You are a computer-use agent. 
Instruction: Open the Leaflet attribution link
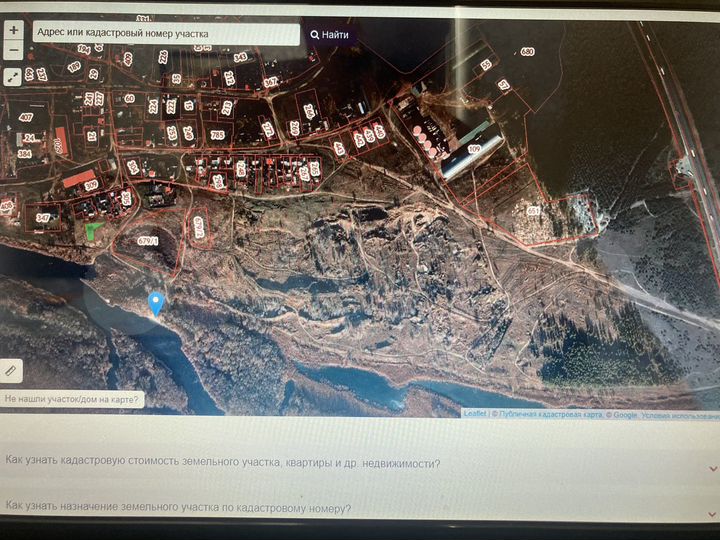pyautogui.click(x=474, y=414)
